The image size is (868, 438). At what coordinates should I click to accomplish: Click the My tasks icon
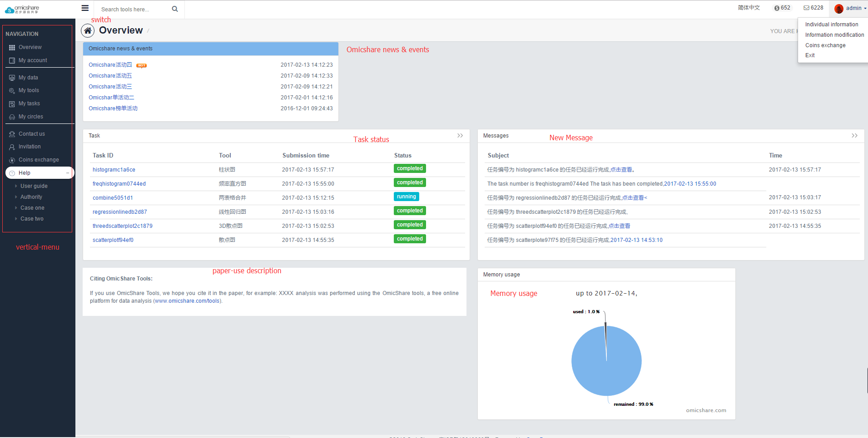tap(12, 104)
